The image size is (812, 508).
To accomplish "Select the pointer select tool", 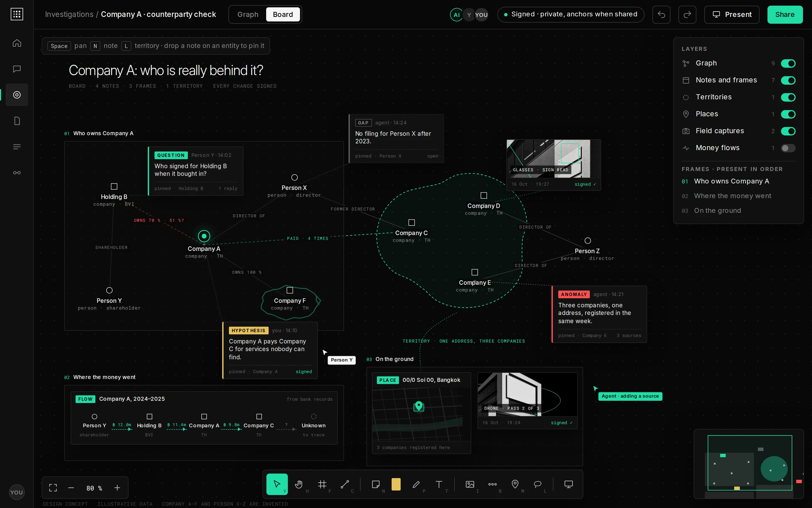I will 277,484.
